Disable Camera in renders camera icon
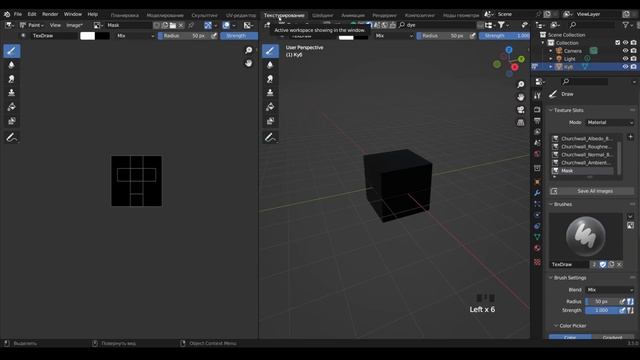 click(633, 51)
